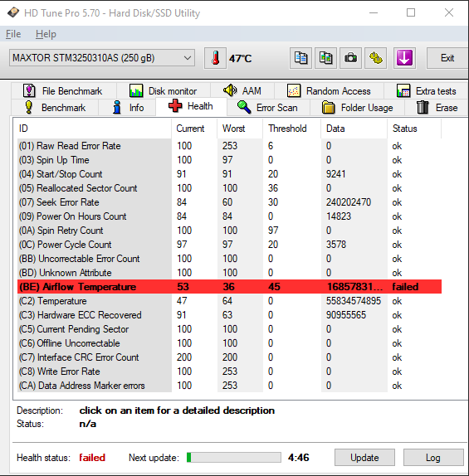The height and width of the screenshot is (476, 469).
Task: Sort by the Status column header
Action: pyautogui.click(x=414, y=129)
